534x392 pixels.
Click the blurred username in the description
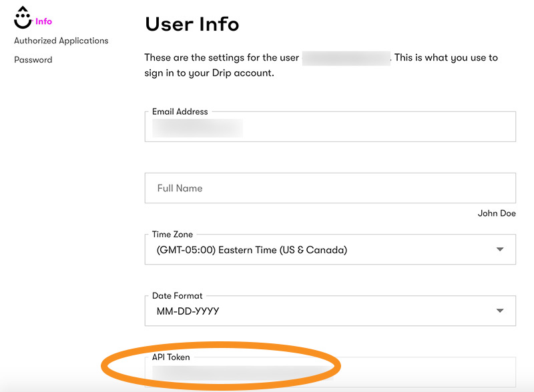[346, 58]
